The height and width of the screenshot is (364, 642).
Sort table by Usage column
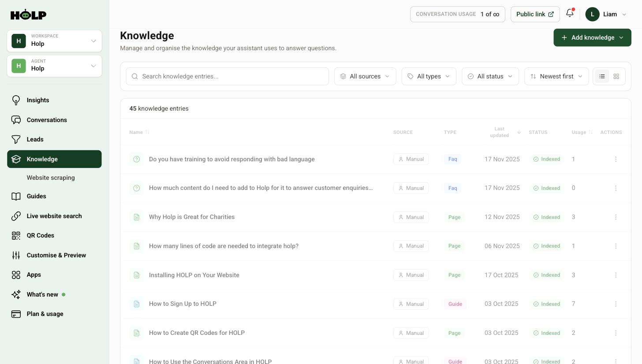tap(582, 132)
